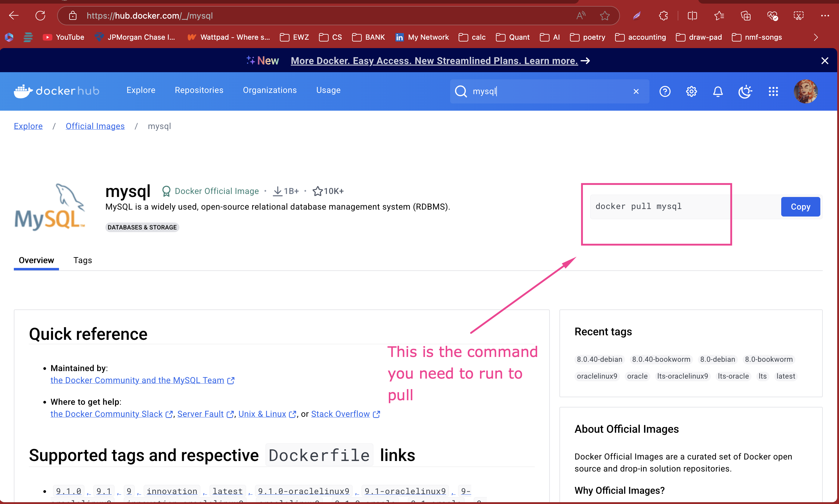Viewport: 839px width, 504px height.
Task: Open the Docker Hub settings gear
Action: (x=691, y=91)
